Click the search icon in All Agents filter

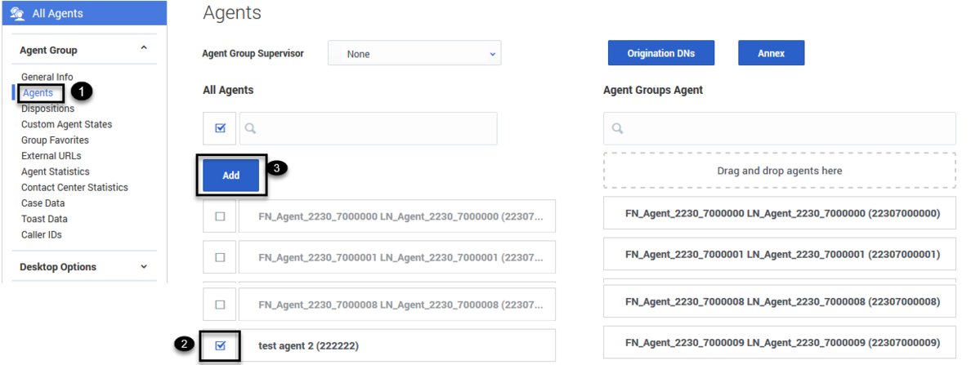251,128
